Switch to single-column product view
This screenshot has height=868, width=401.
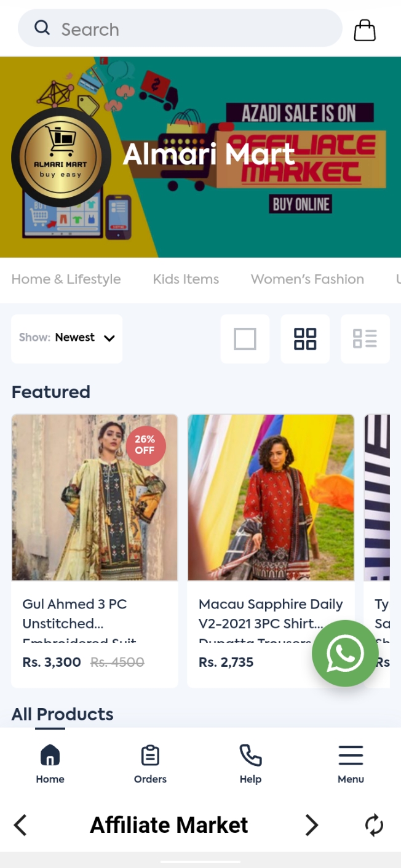[x=245, y=339]
